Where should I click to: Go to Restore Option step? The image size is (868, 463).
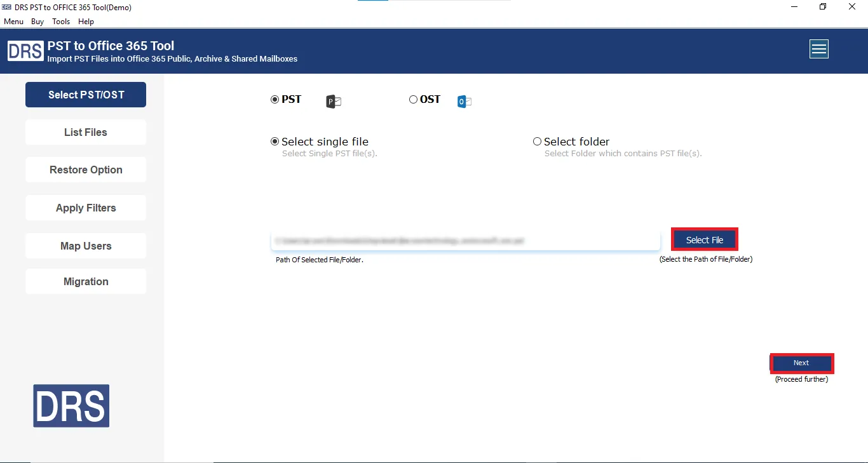tap(86, 170)
